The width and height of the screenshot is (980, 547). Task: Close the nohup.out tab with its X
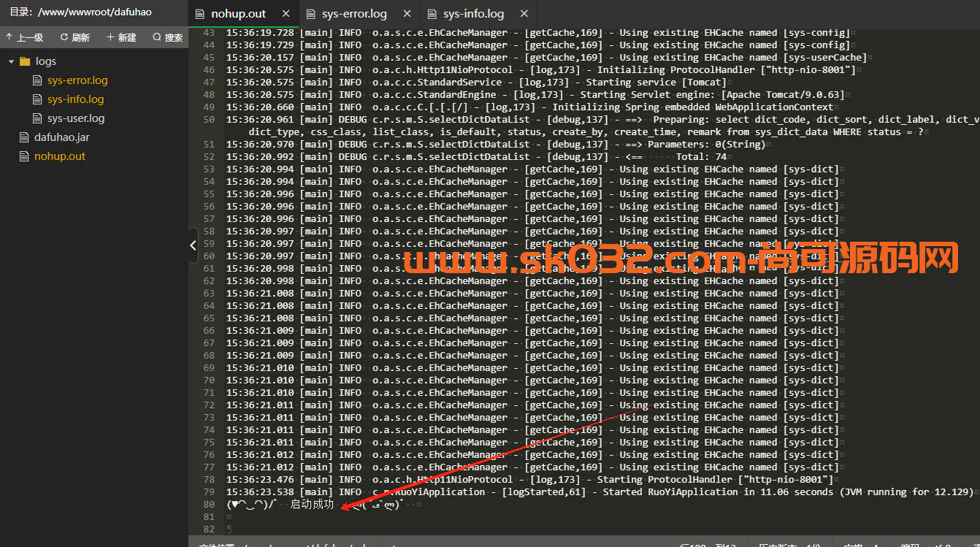click(286, 14)
